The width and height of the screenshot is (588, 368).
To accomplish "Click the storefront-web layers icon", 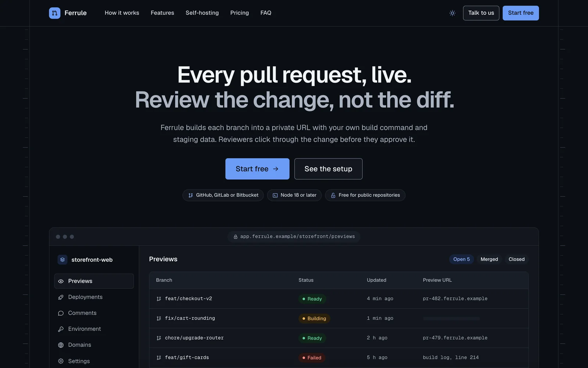I will (62, 260).
